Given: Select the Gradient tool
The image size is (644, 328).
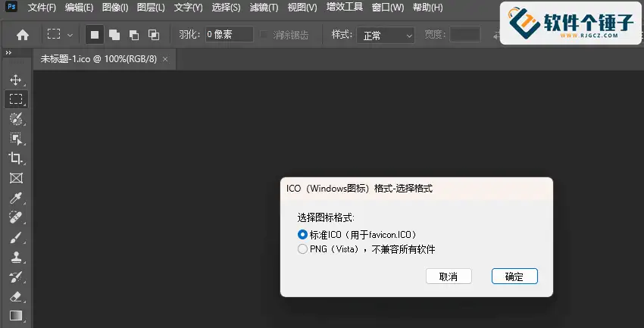Looking at the screenshot, I should coord(16,316).
